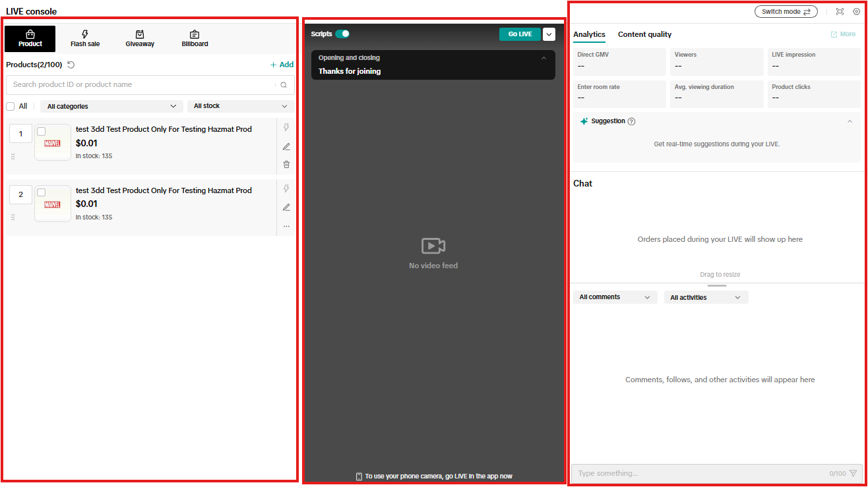Click the refresh icon beside Products count
868x487 pixels.
(x=71, y=65)
